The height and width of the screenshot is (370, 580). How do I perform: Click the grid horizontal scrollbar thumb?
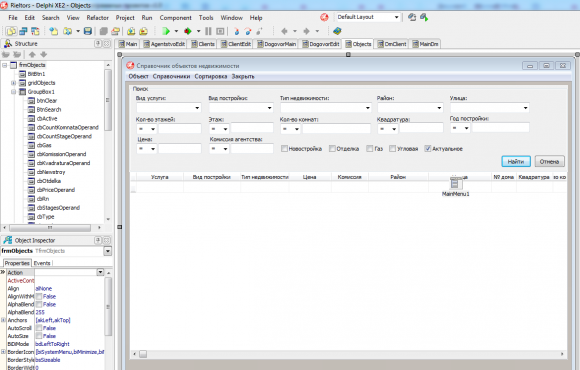click(x=143, y=354)
